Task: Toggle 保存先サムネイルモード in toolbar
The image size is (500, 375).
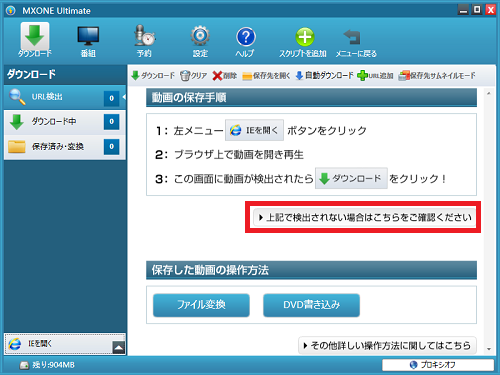Action: [437, 76]
